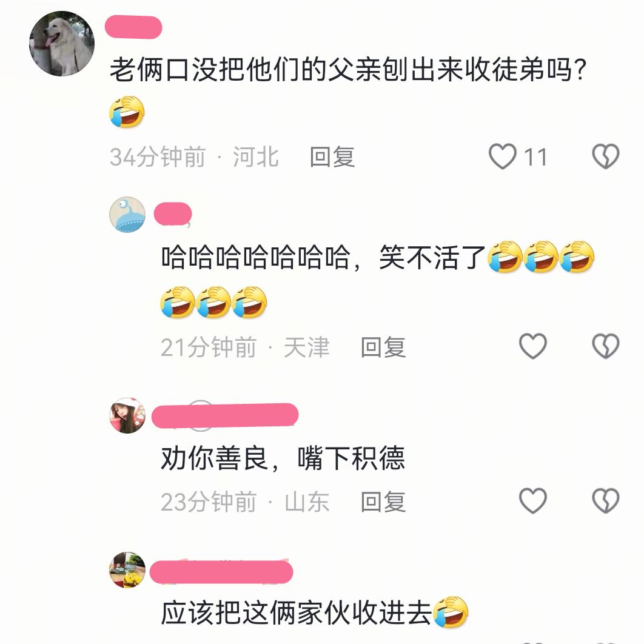The image size is (644, 644).
Task: Select the comment 老俩口没把他们的父亲刨出来收徒弟吗
Action: [x=347, y=69]
